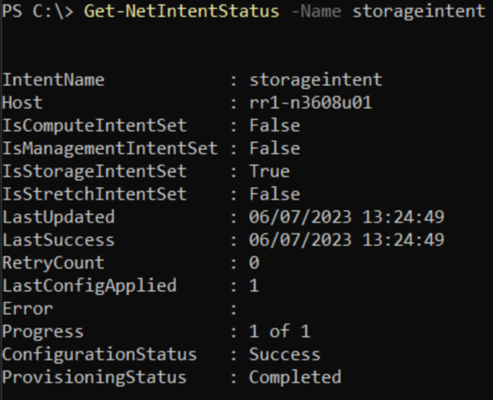Click the IntentName value storageintent
This screenshot has width=493, height=400.
pyautogui.click(x=316, y=80)
